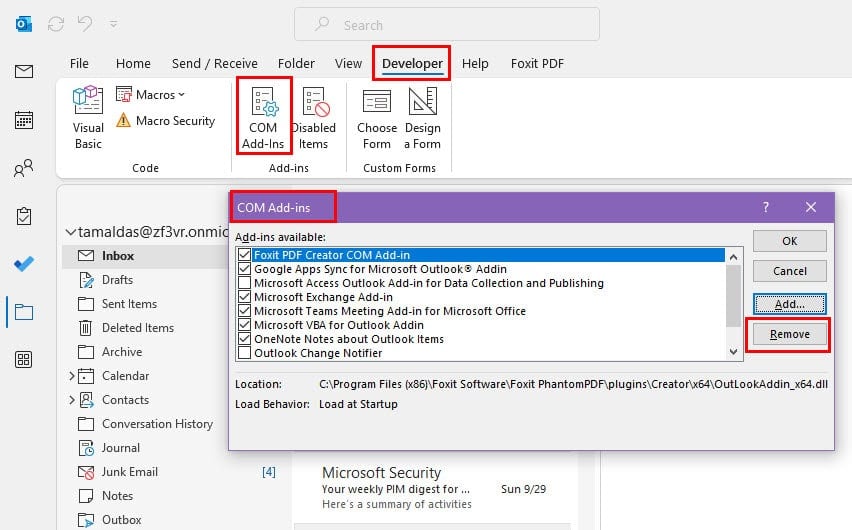Switch to the Home tab
852x530 pixels.
[133, 64]
